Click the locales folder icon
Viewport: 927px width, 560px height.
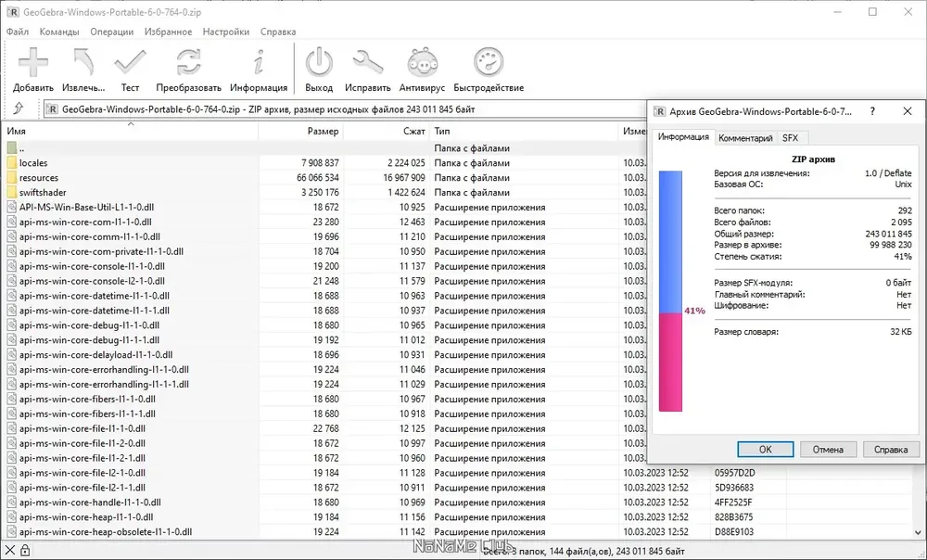coord(12,162)
